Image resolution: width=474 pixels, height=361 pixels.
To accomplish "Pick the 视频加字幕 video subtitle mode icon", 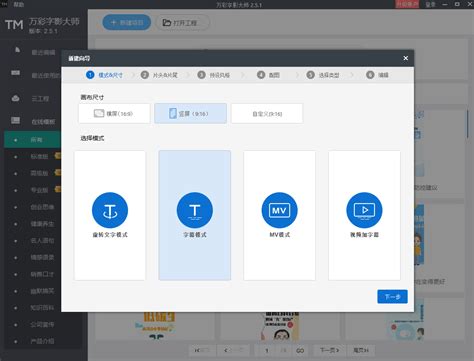I will coord(364,210).
